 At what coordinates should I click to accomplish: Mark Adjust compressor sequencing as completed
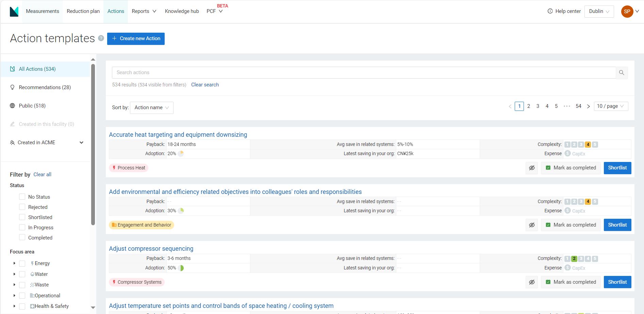click(x=571, y=282)
